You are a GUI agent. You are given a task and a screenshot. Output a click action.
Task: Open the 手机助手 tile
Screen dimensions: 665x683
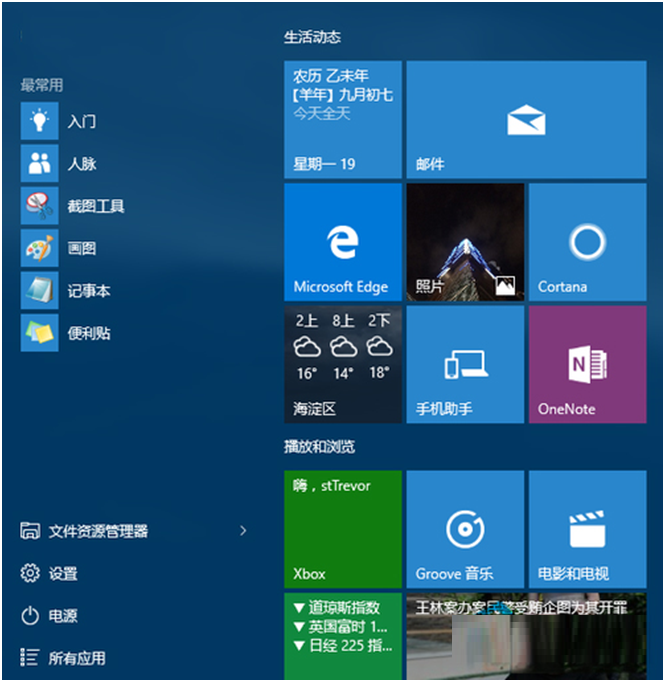click(x=465, y=365)
